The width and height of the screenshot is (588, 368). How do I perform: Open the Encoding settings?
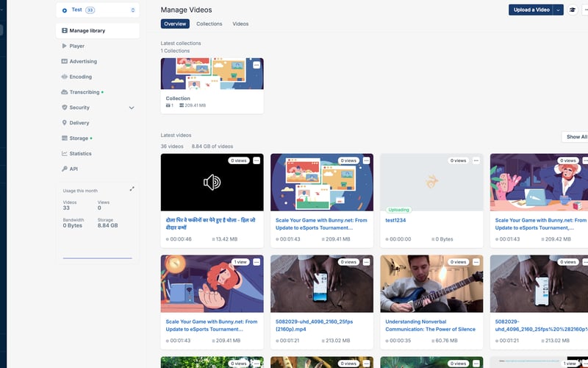tap(80, 77)
